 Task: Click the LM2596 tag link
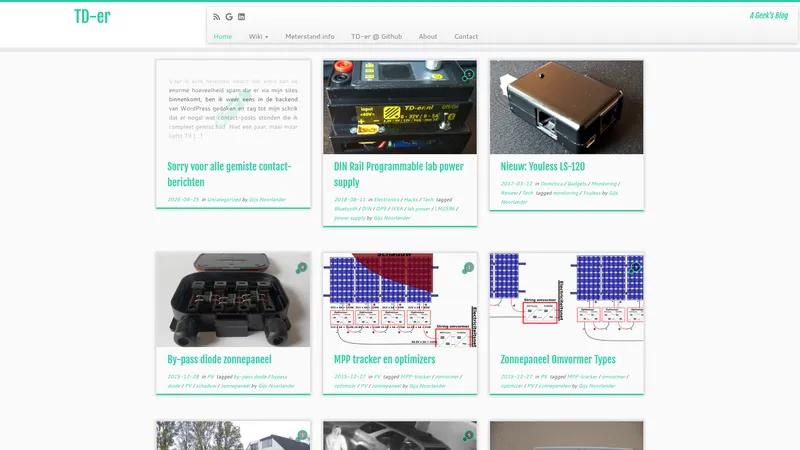tap(445, 209)
